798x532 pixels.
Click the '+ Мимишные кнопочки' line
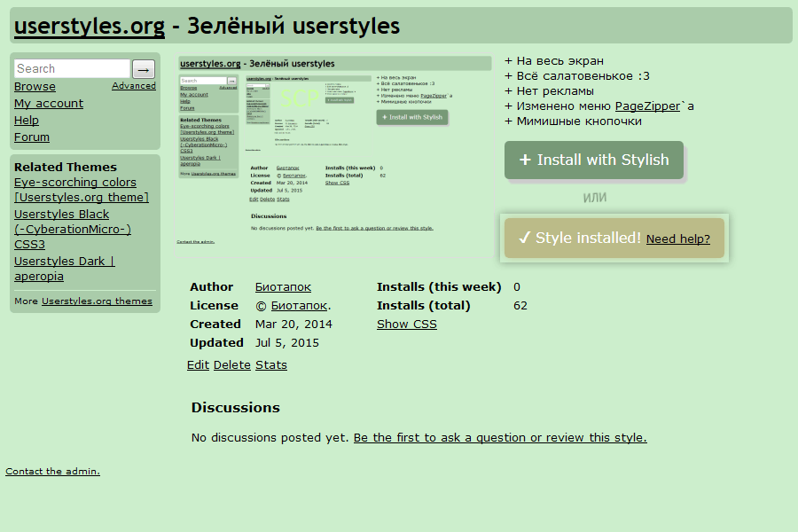coord(573,121)
